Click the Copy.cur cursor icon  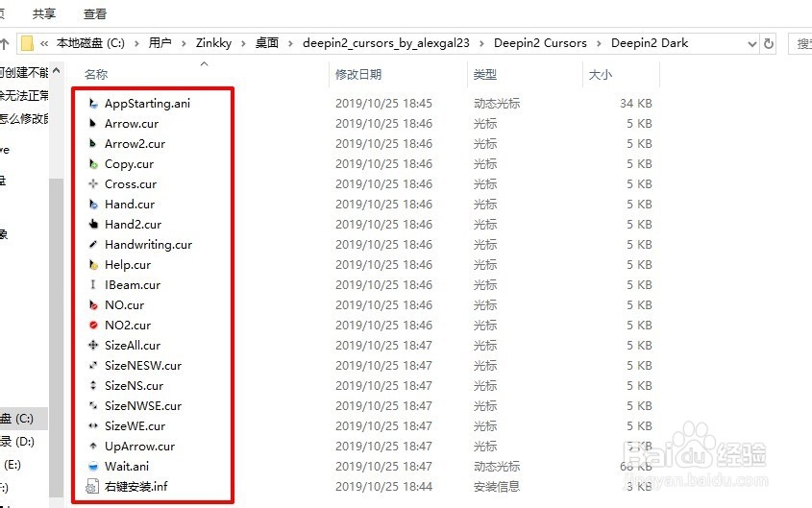coord(93,164)
